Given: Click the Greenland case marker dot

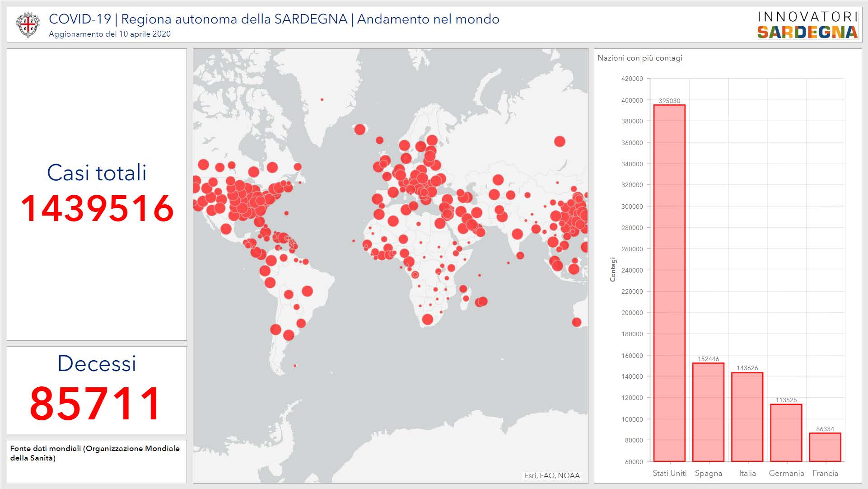Looking at the screenshot, I should pos(322,99).
